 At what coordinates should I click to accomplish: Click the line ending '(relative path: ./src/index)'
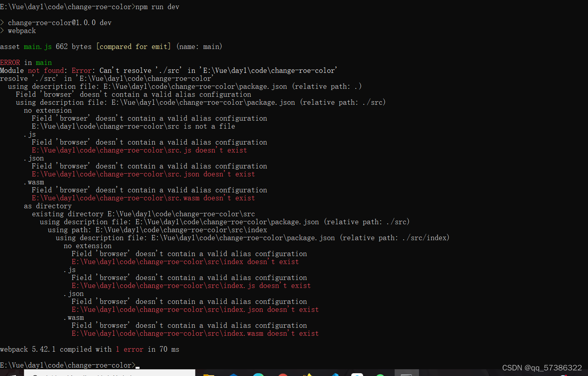tap(253, 238)
